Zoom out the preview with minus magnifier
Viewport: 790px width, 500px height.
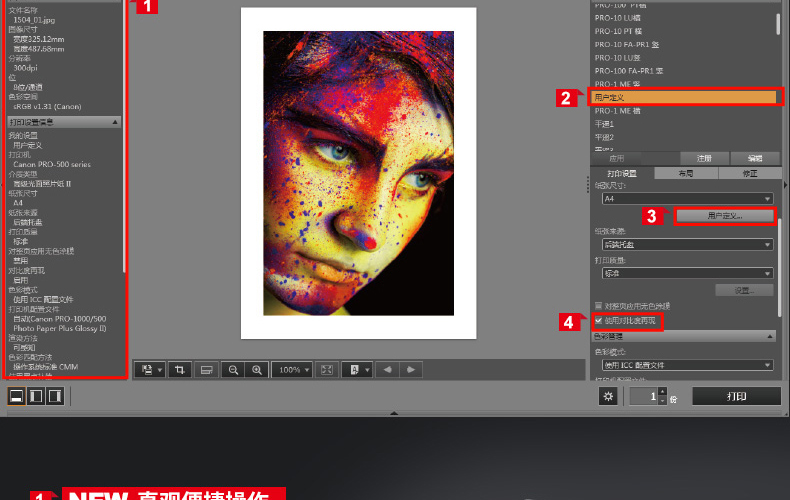(233, 370)
